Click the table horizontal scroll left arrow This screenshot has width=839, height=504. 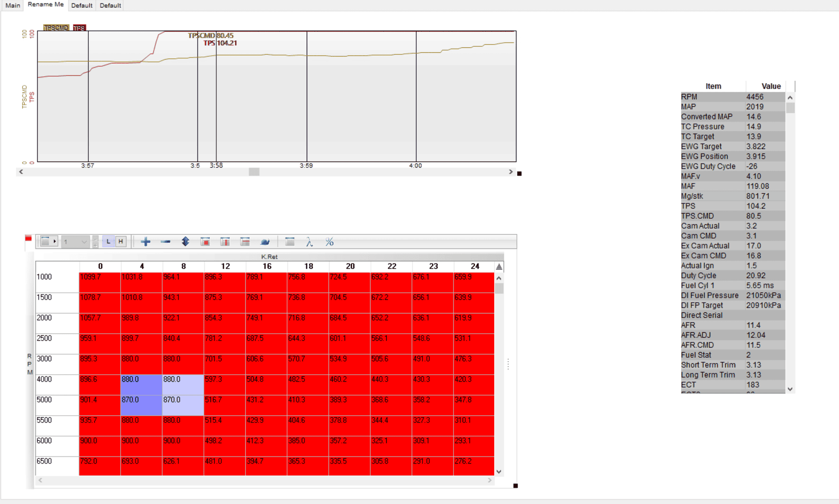click(40, 480)
